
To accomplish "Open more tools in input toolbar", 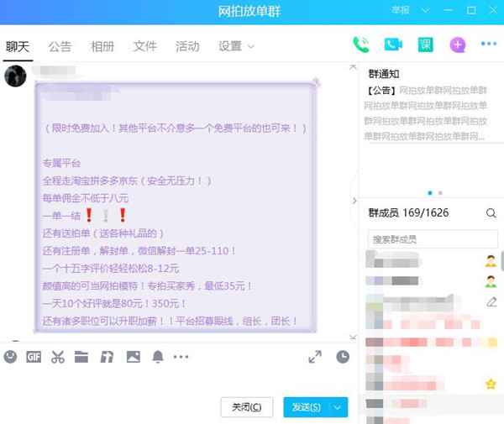I will [181, 357].
